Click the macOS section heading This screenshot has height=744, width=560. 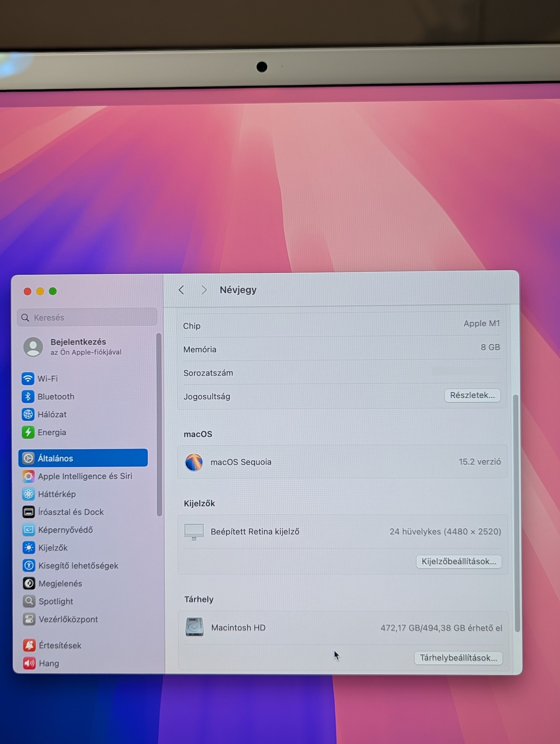(198, 434)
